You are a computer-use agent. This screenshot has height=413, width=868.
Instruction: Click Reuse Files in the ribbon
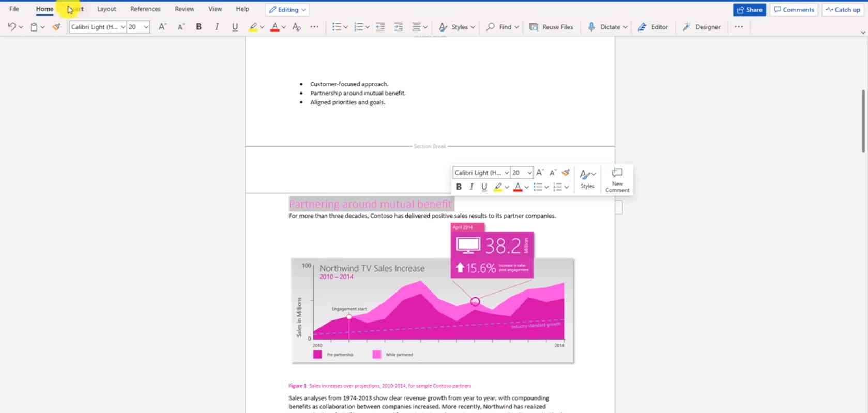point(552,27)
